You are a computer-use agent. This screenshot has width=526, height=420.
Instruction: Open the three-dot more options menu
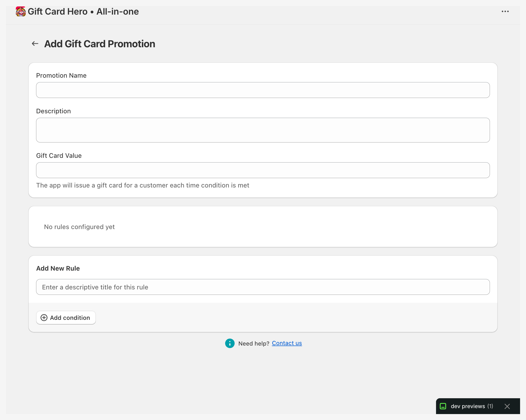click(505, 12)
